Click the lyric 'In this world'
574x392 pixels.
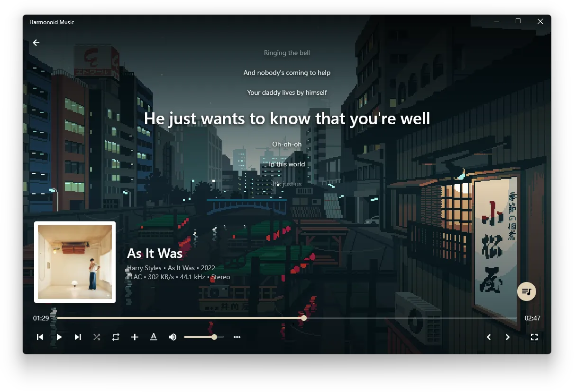[287, 164]
